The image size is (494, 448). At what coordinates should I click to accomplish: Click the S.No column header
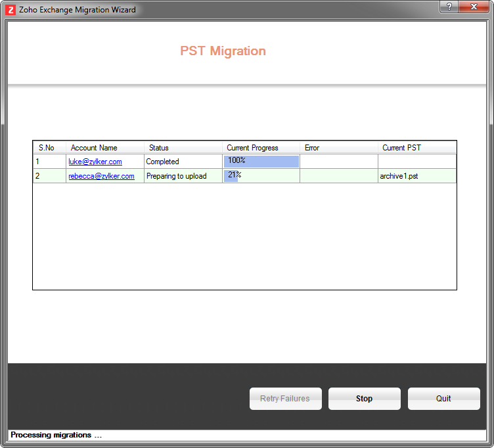click(x=47, y=148)
